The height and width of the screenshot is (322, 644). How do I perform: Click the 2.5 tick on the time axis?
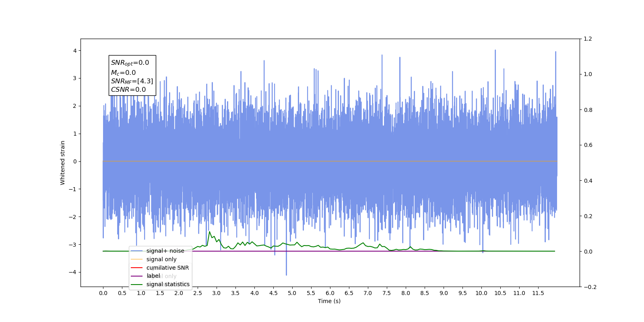(198, 293)
